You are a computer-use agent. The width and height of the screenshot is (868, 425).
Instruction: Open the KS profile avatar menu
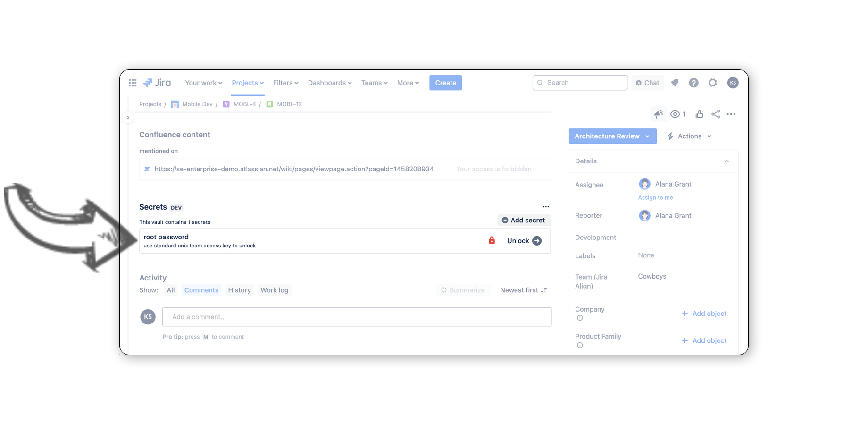(x=733, y=83)
